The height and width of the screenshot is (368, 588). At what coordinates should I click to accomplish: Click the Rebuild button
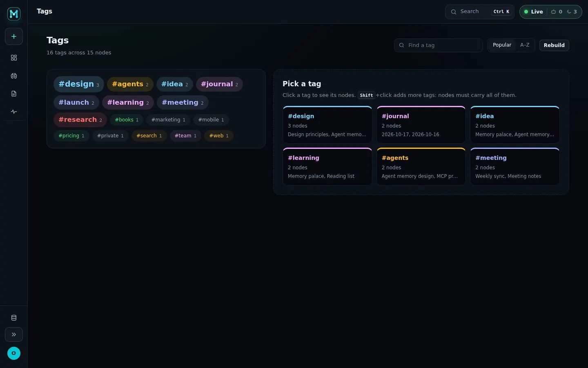554,45
